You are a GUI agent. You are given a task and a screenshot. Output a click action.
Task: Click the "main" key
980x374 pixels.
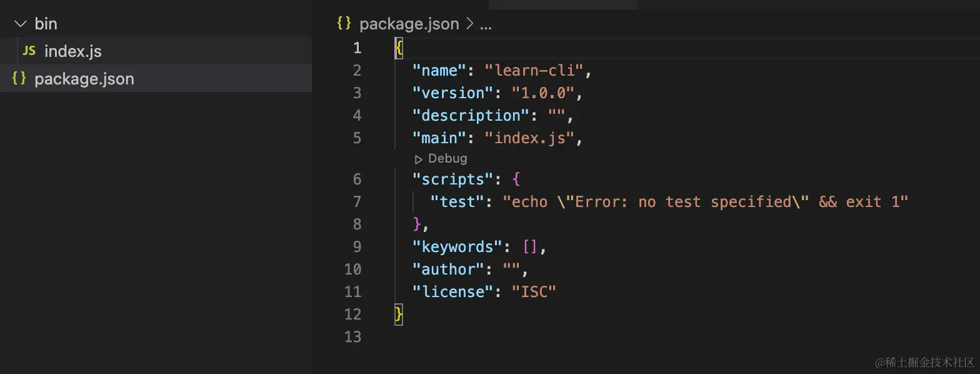click(439, 138)
